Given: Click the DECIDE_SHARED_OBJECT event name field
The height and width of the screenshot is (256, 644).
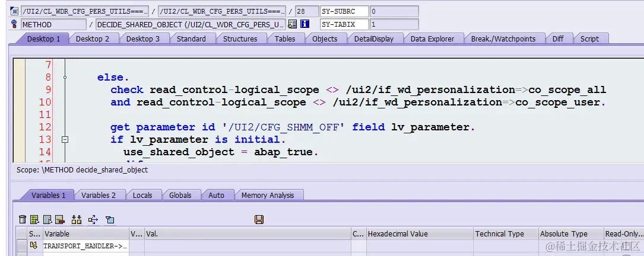Looking at the screenshot, I should coord(191,25).
